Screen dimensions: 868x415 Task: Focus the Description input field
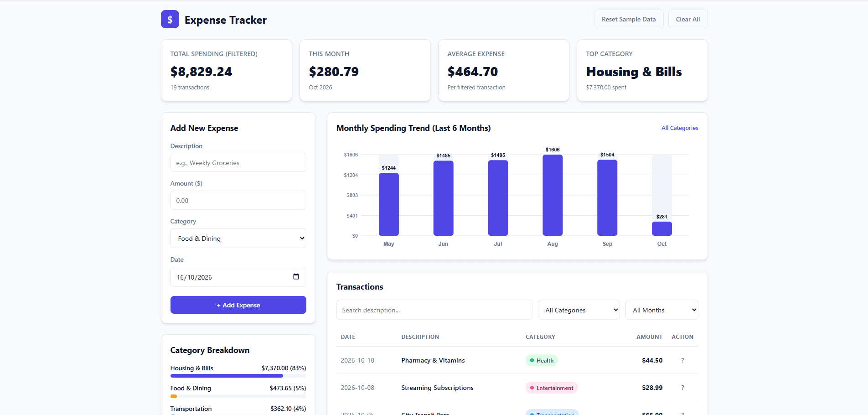click(x=238, y=162)
